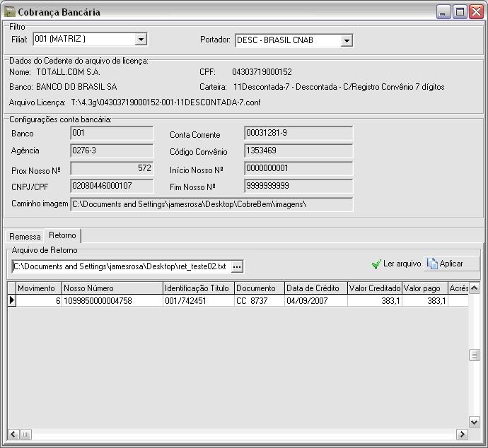Image resolution: width=488 pixels, height=448 pixels.
Task: Click the grid vertical scroll down arrow
Action: click(474, 423)
